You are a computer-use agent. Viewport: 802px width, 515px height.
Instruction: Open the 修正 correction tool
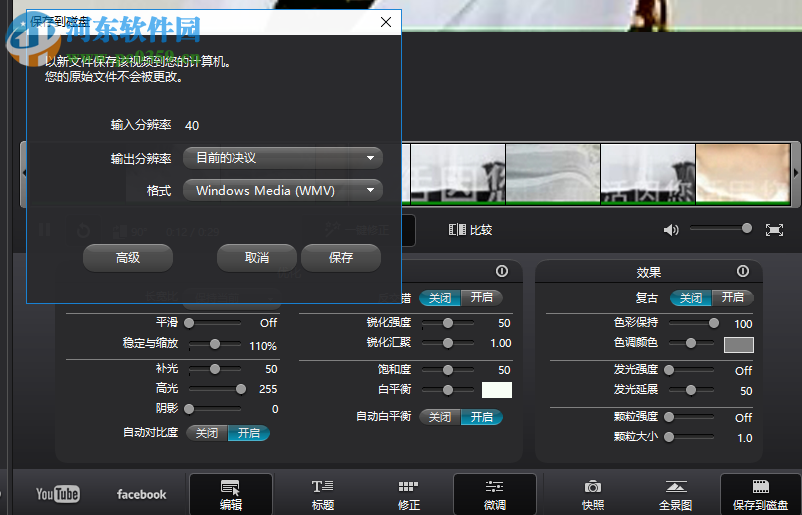[x=408, y=494]
